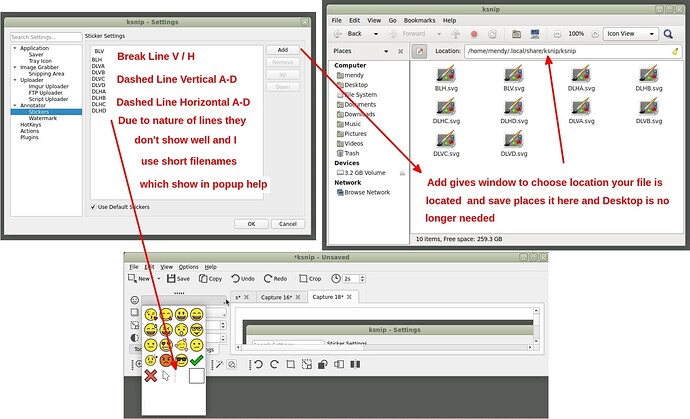Click the search magnifier in file manager

point(668,34)
